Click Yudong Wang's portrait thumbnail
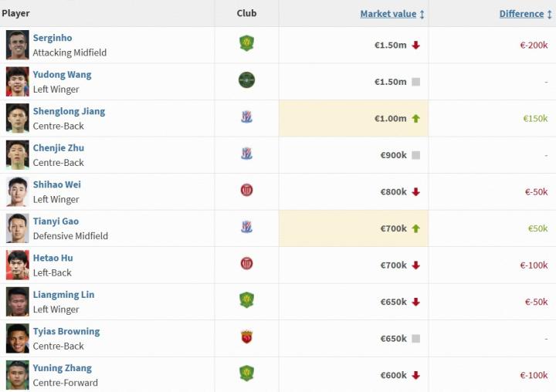This screenshot has width=556, height=392. point(17,81)
